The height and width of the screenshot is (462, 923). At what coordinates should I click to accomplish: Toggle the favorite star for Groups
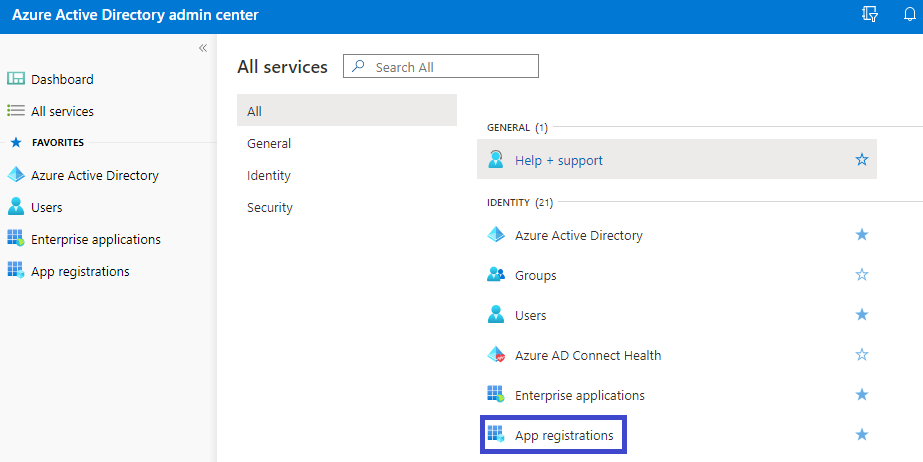(862, 275)
